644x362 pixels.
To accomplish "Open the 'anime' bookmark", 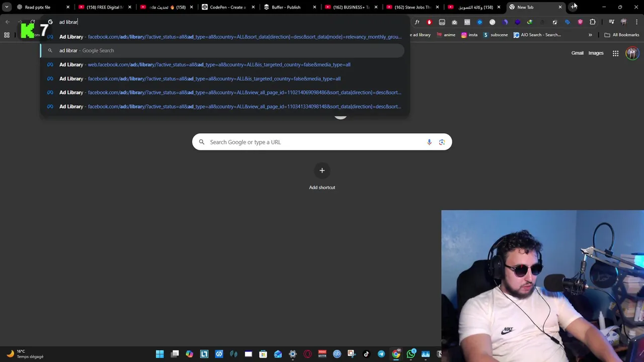I will (x=446, y=35).
